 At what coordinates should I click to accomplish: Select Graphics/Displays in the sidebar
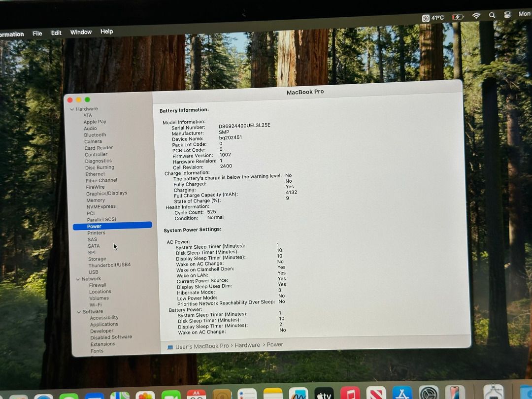tap(106, 194)
